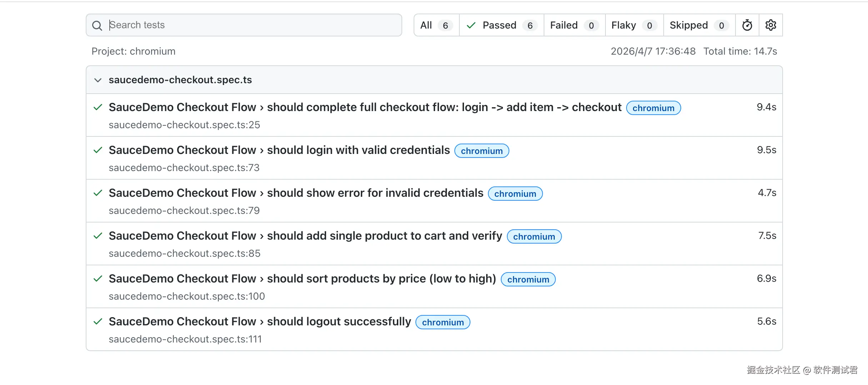
Task: Open the full checkout flow test
Action: pyautogui.click(x=365, y=107)
